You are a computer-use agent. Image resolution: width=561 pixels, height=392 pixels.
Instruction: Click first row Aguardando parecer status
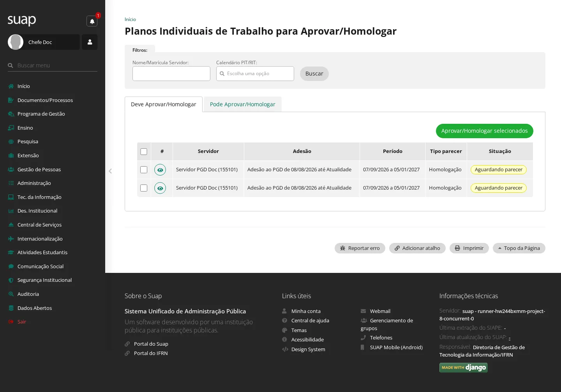pyautogui.click(x=499, y=170)
